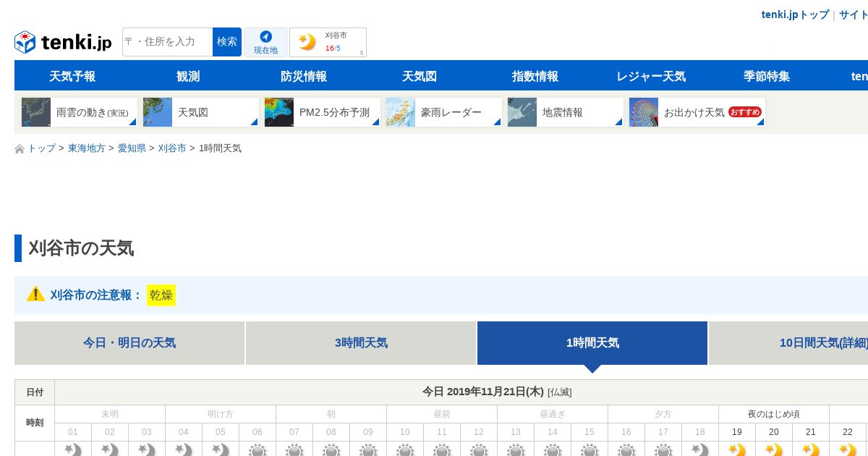Viewport: 868px width, 456px height.
Task: Click the 12時 sunny weather icon
Action: point(479,449)
